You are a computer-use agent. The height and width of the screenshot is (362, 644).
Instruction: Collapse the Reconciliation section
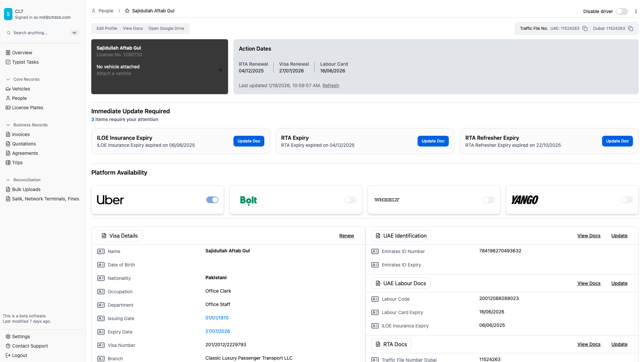click(8, 180)
